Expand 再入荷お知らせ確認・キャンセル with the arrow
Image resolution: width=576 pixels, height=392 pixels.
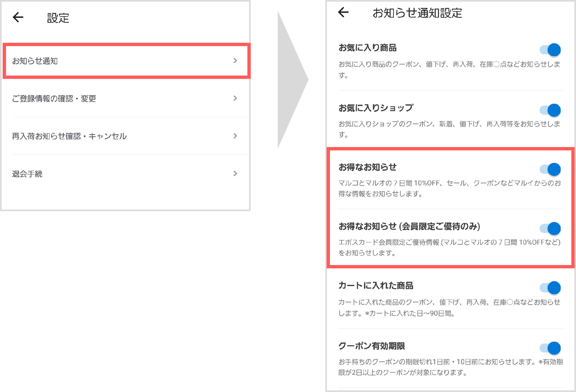click(236, 136)
